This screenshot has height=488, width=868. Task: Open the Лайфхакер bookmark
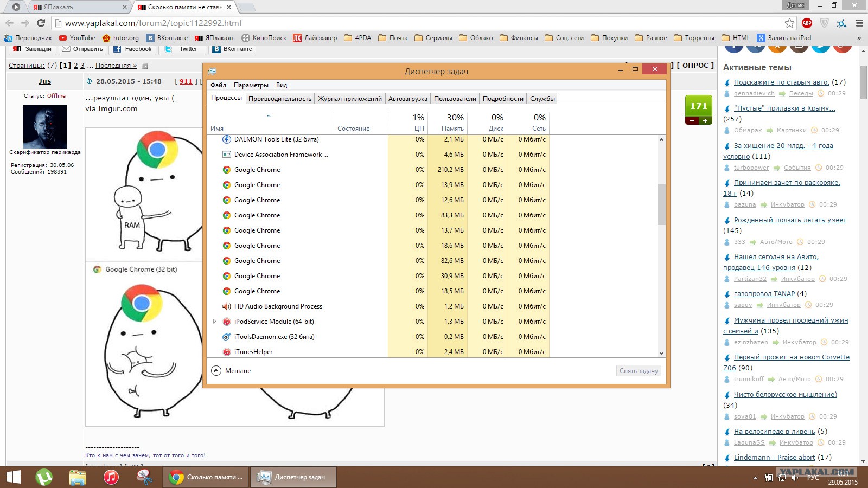pos(315,38)
